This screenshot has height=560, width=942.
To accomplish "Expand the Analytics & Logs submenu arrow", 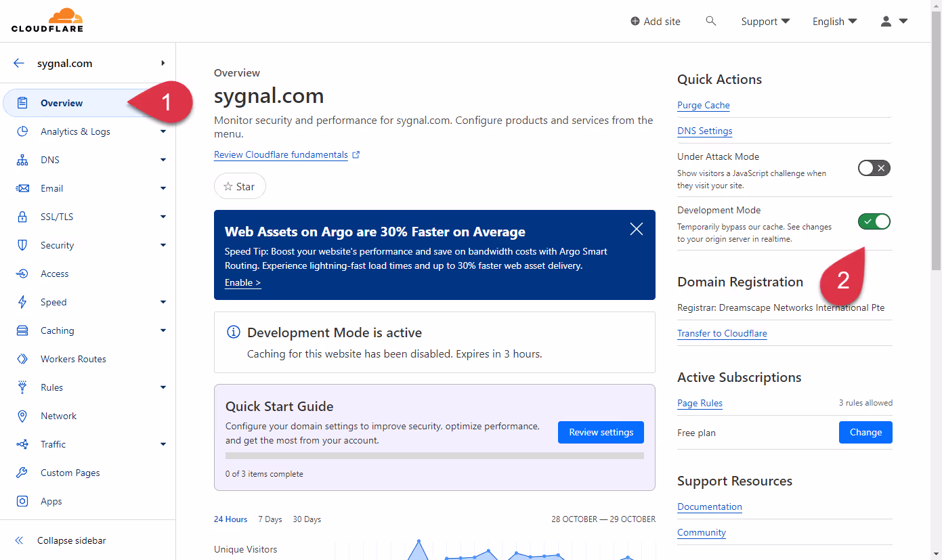I will (163, 131).
